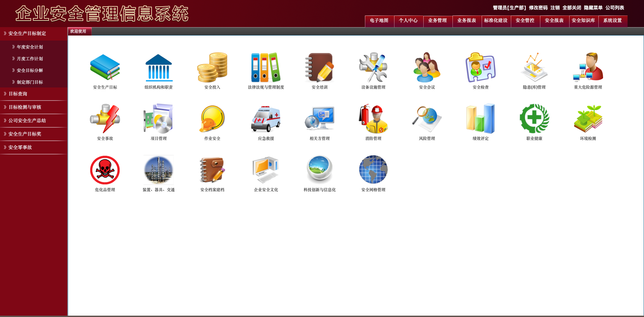Click the 隐藏菜单 link

pyautogui.click(x=593, y=8)
